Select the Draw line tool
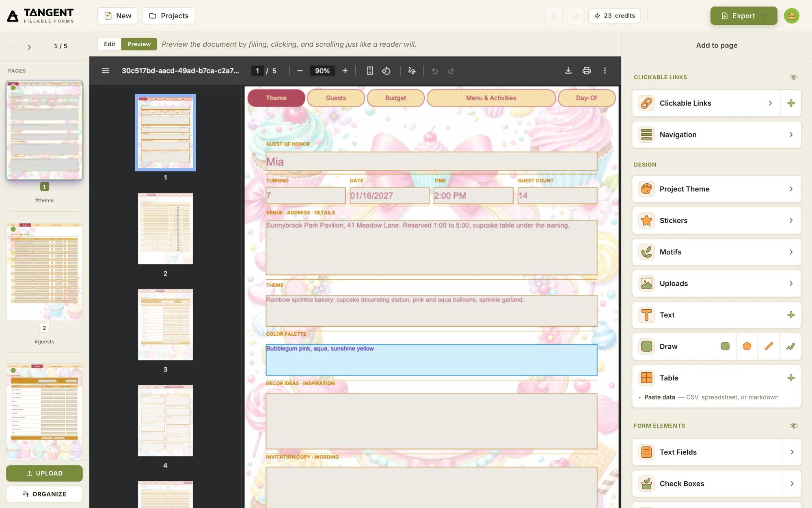The width and height of the screenshot is (812, 508). 769,346
